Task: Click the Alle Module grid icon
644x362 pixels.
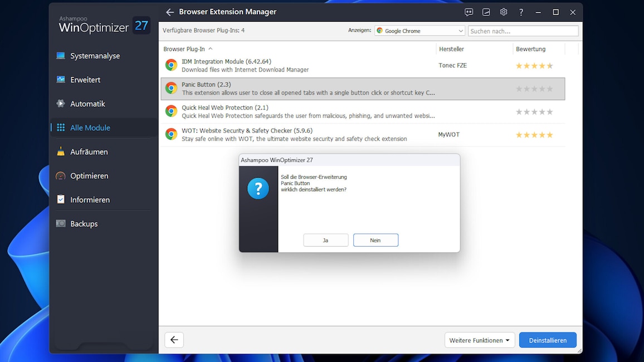Action: [61, 128]
